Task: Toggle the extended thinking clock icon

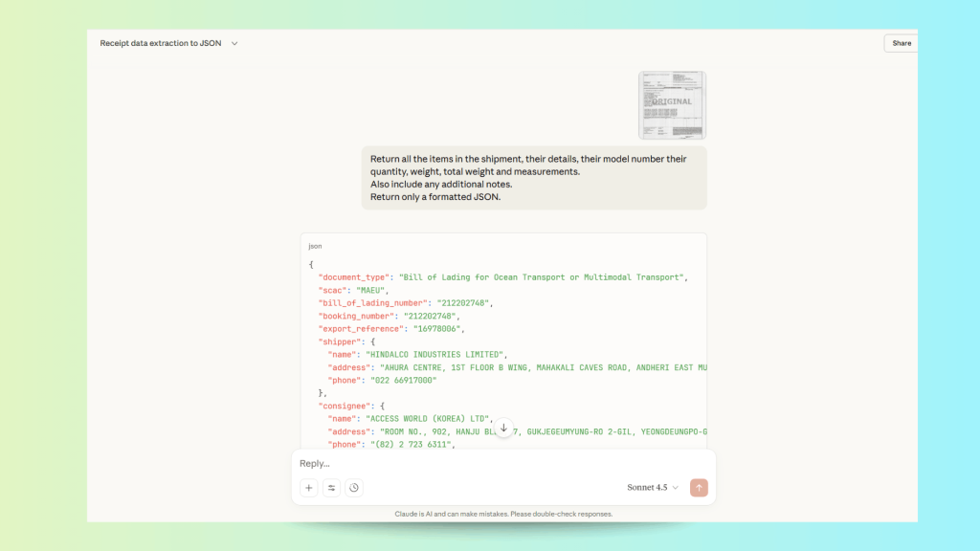Action: [354, 488]
